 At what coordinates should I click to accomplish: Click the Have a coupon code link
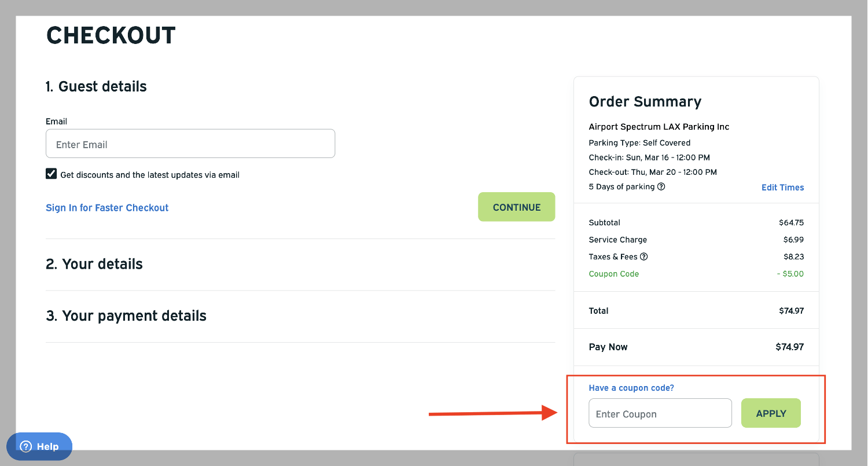(631, 388)
